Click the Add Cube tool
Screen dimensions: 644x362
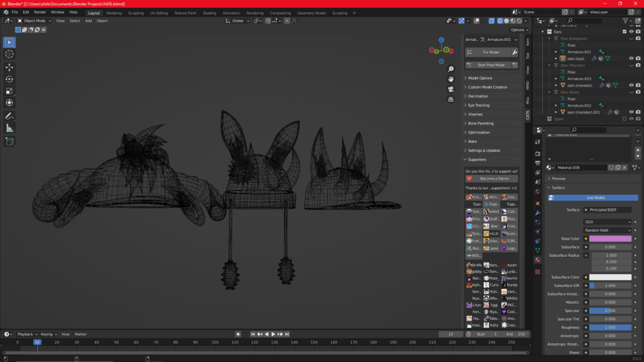(9, 141)
